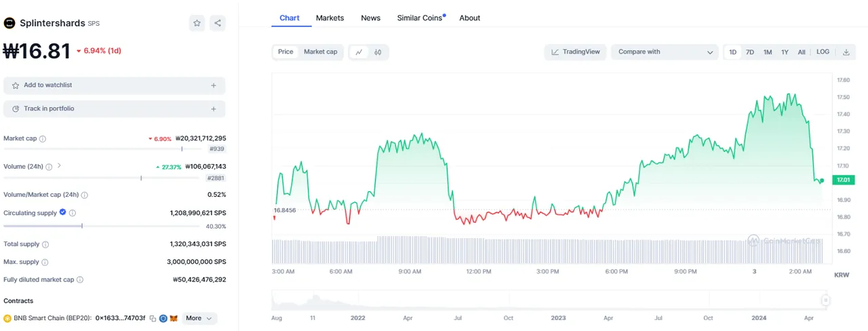Click the market cap rank #939 badge
868x331 pixels.
tap(217, 149)
